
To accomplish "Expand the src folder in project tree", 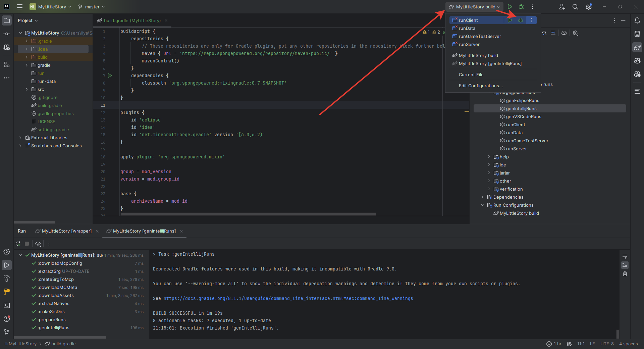I will coord(27,89).
